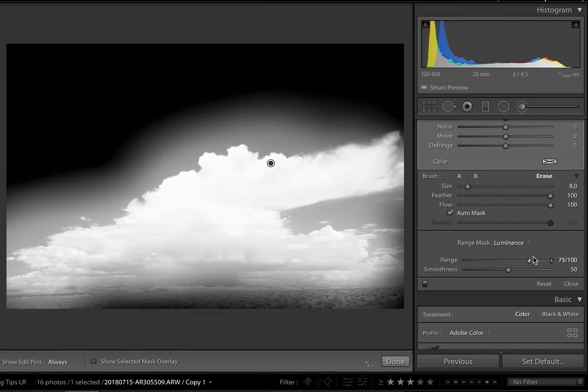The width and height of the screenshot is (588, 392).
Task: Adjust the Flow slider handle
Action: (550, 205)
